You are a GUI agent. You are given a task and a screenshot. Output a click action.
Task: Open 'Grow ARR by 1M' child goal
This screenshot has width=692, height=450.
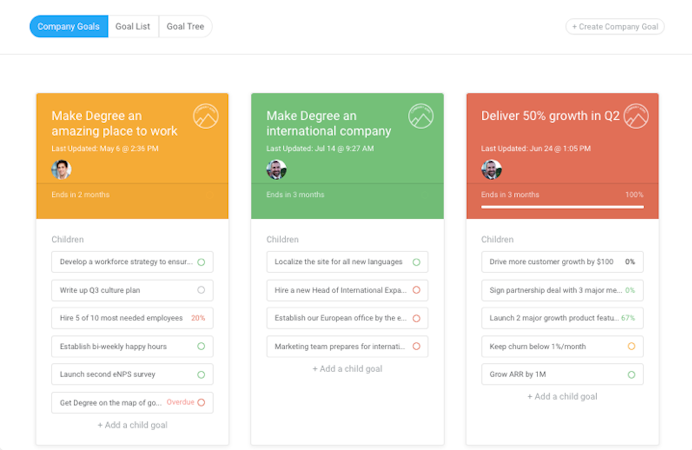[x=562, y=374]
